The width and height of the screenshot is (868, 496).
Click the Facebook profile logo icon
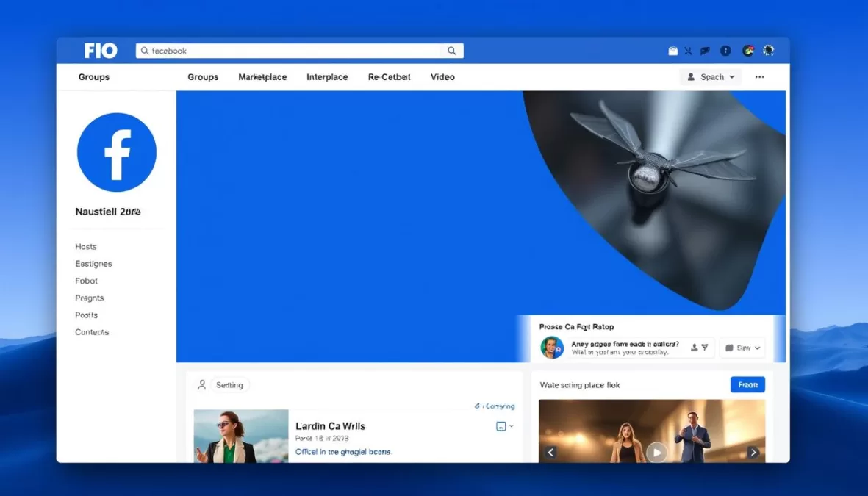pos(116,152)
